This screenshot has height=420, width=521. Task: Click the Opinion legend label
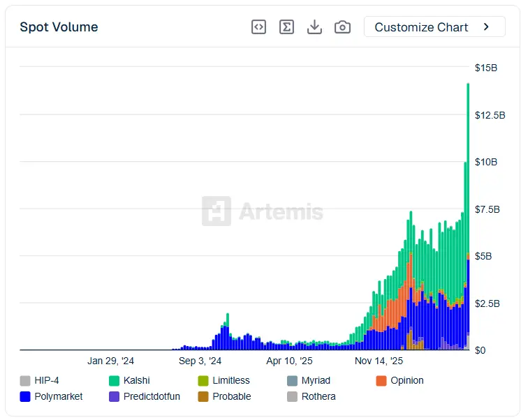407,380
